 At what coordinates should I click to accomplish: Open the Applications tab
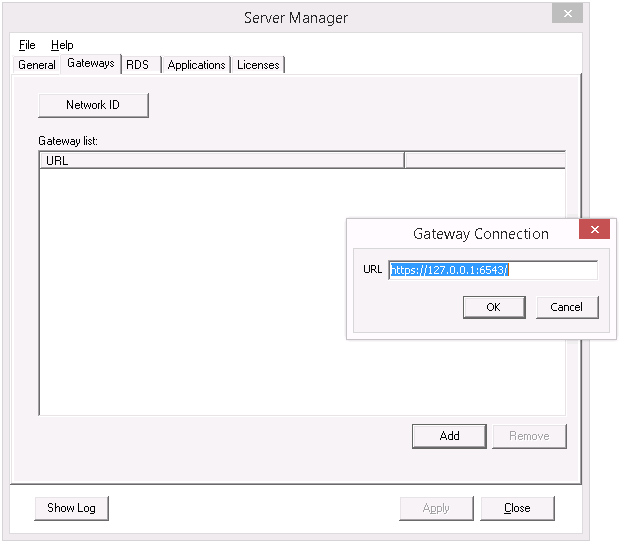pyautogui.click(x=196, y=65)
